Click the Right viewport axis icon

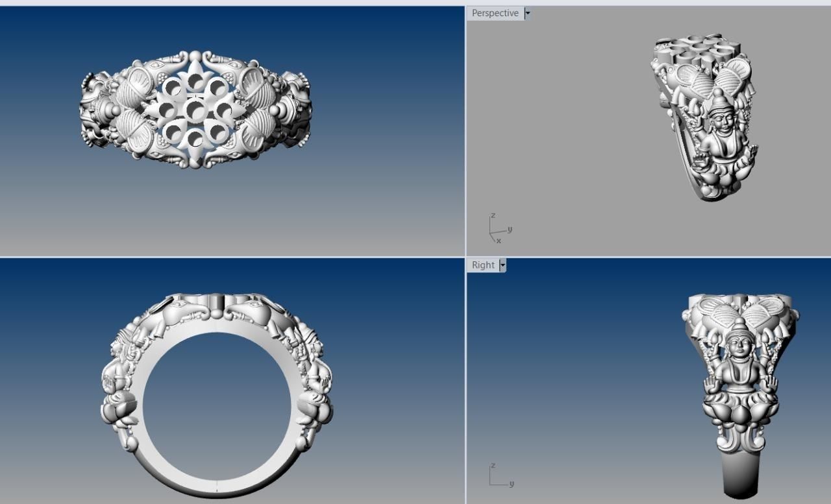501,475
